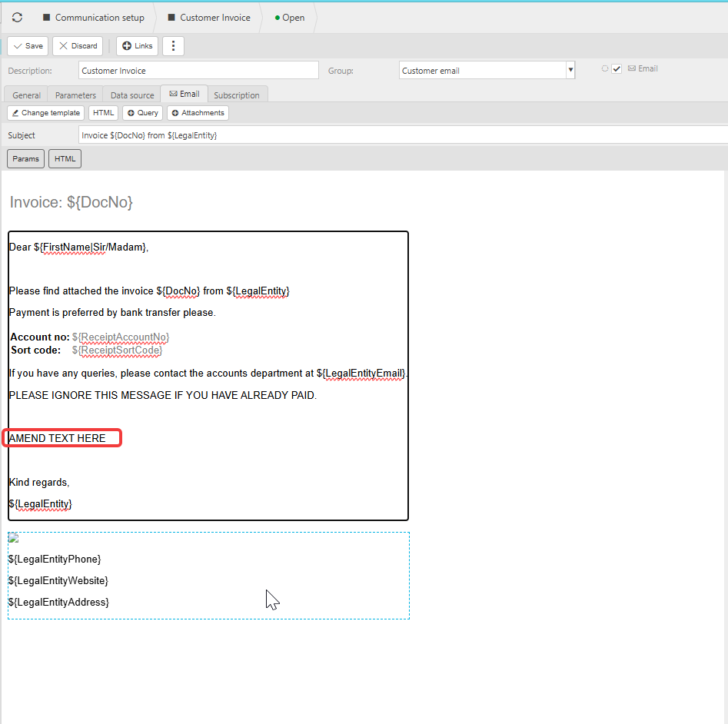Click the Dear ${FirstName|Sir/Madam} line
Image resolution: width=728 pixels, height=724 pixels.
[x=78, y=247]
